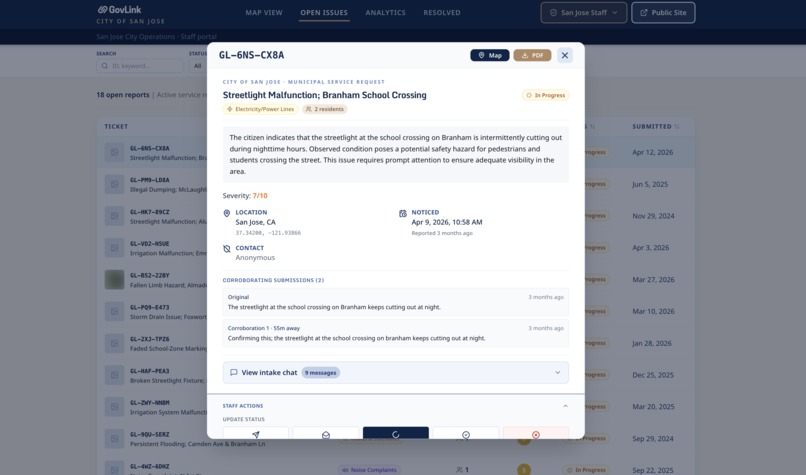806x475 pixels.
Task: Click the GovLink logo in the header
Action: click(x=119, y=10)
